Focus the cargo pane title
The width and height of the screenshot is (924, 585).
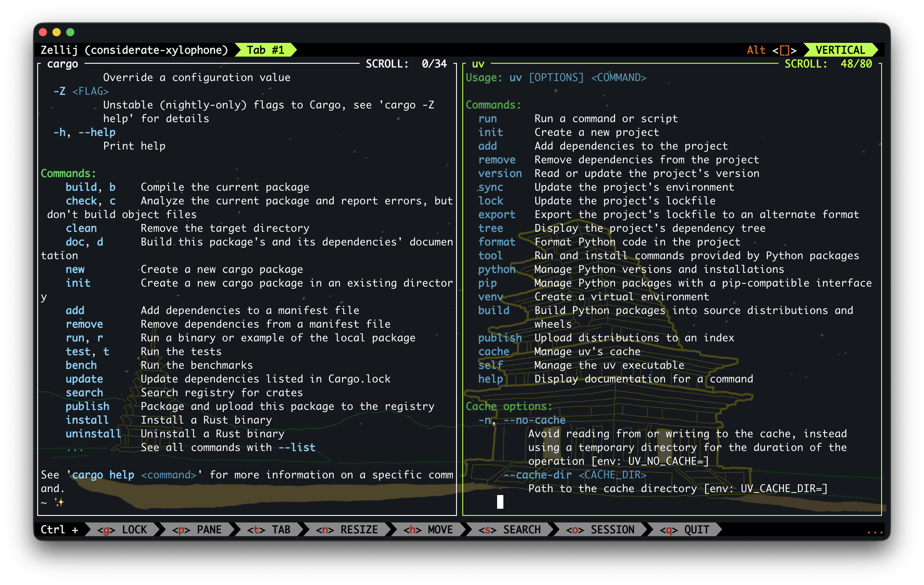63,64
